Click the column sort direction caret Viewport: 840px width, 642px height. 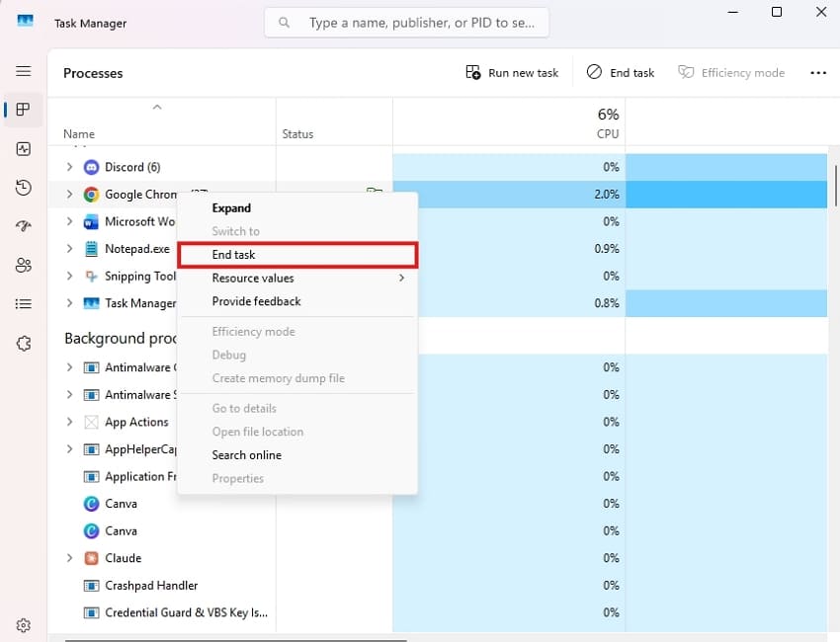[x=157, y=107]
